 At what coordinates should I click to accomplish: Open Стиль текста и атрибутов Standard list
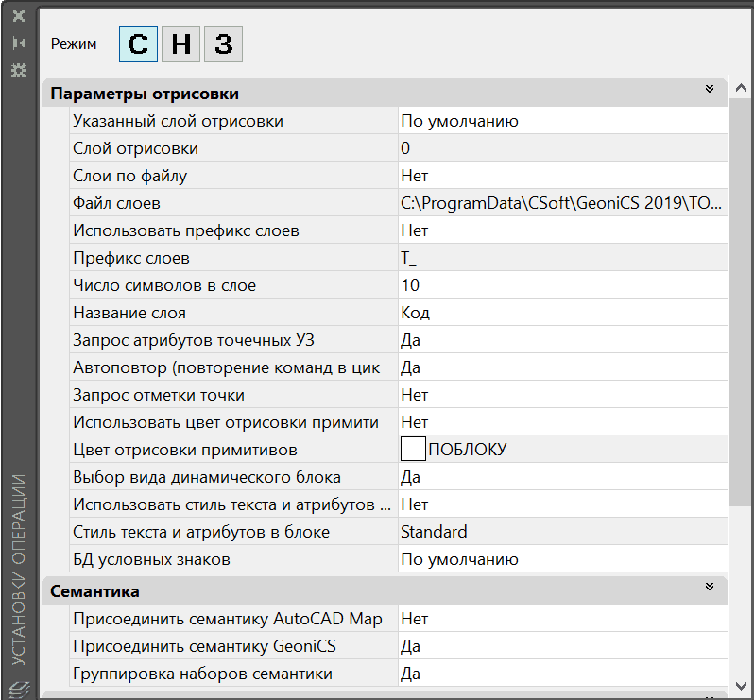562,532
